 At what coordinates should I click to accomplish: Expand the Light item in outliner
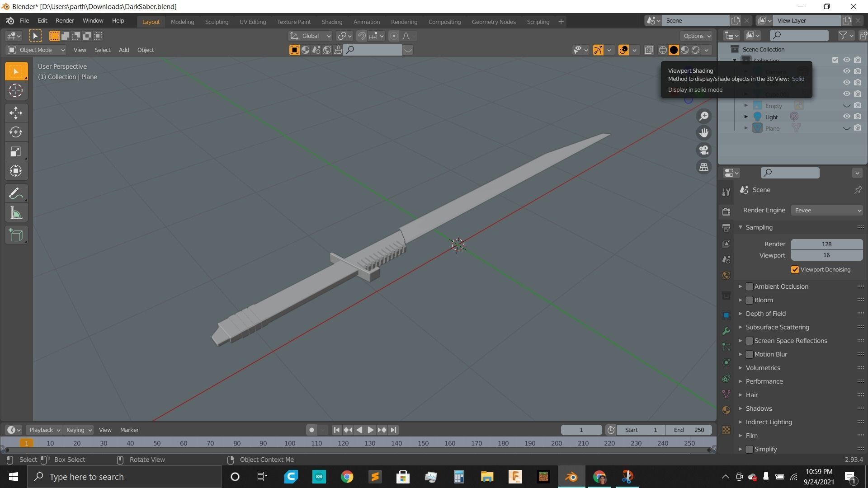(746, 117)
